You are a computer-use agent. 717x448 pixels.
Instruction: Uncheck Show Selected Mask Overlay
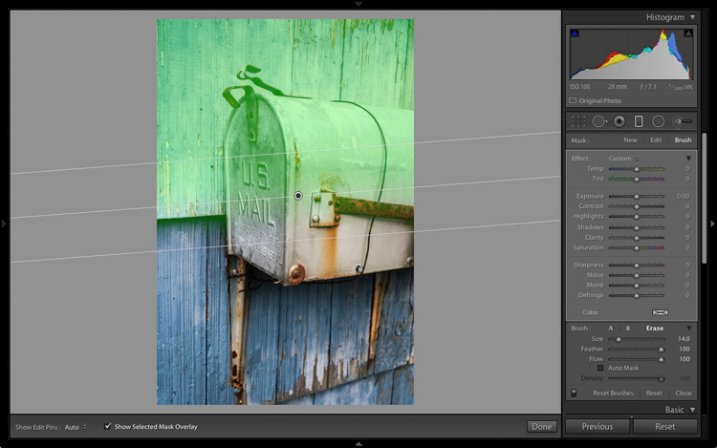coord(108,427)
